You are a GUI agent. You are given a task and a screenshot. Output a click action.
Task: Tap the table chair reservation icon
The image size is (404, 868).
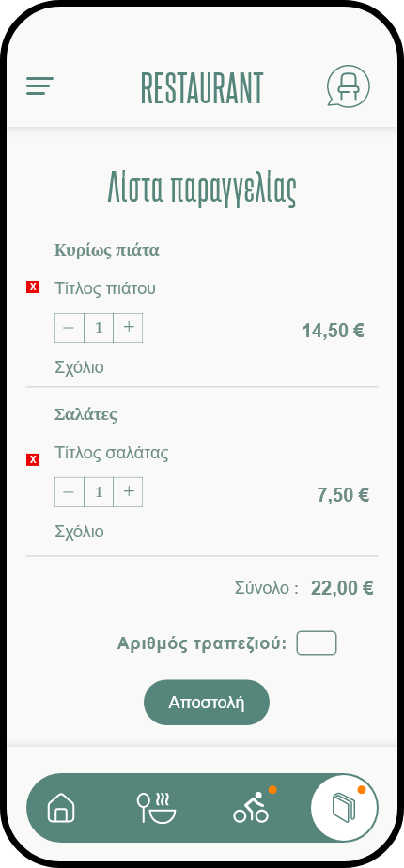coord(349,85)
